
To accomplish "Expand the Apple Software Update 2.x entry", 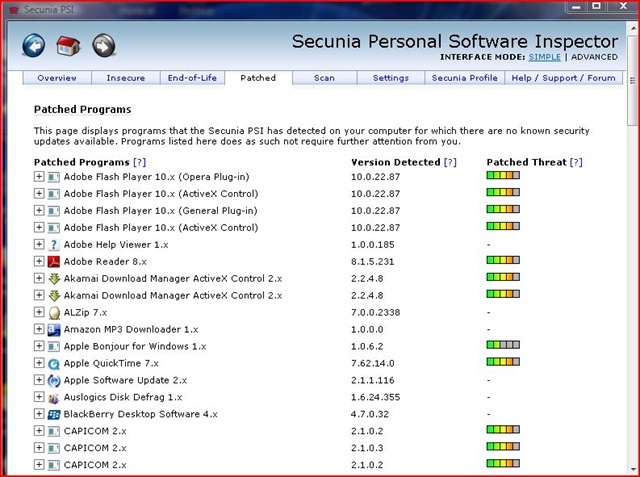I will pos(39,379).
